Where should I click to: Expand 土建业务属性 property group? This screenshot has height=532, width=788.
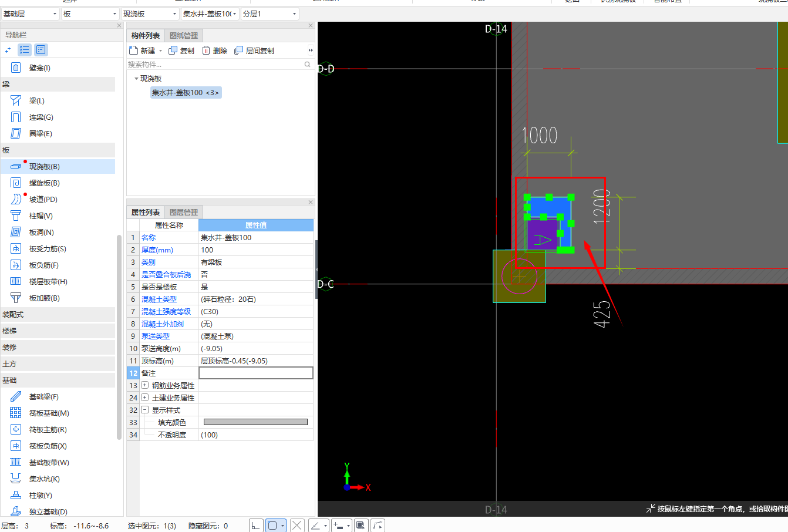[x=145, y=398]
